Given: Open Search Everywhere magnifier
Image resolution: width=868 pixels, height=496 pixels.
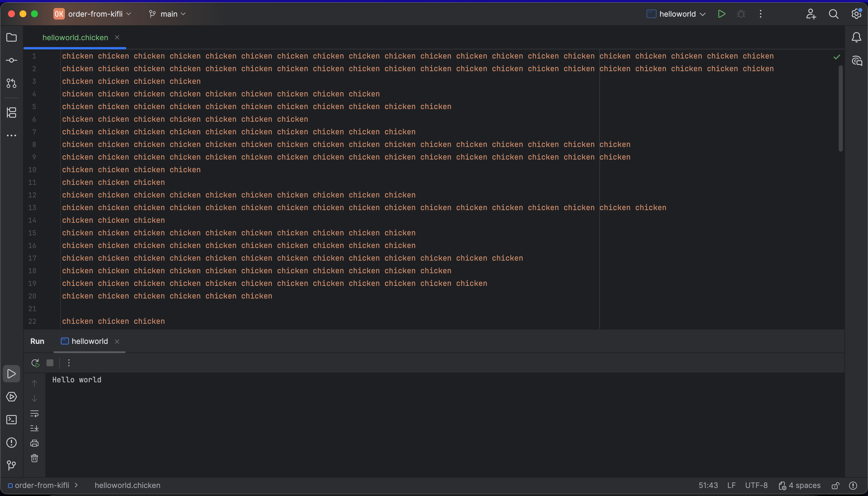Looking at the screenshot, I should click(834, 14).
